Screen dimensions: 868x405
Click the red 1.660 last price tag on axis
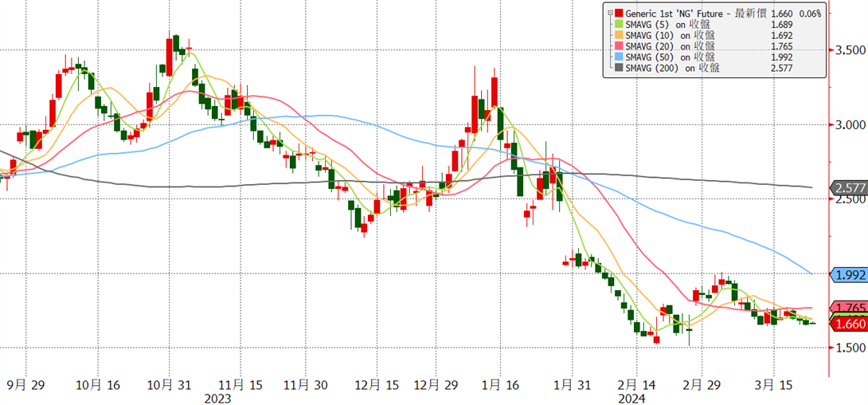(x=848, y=324)
